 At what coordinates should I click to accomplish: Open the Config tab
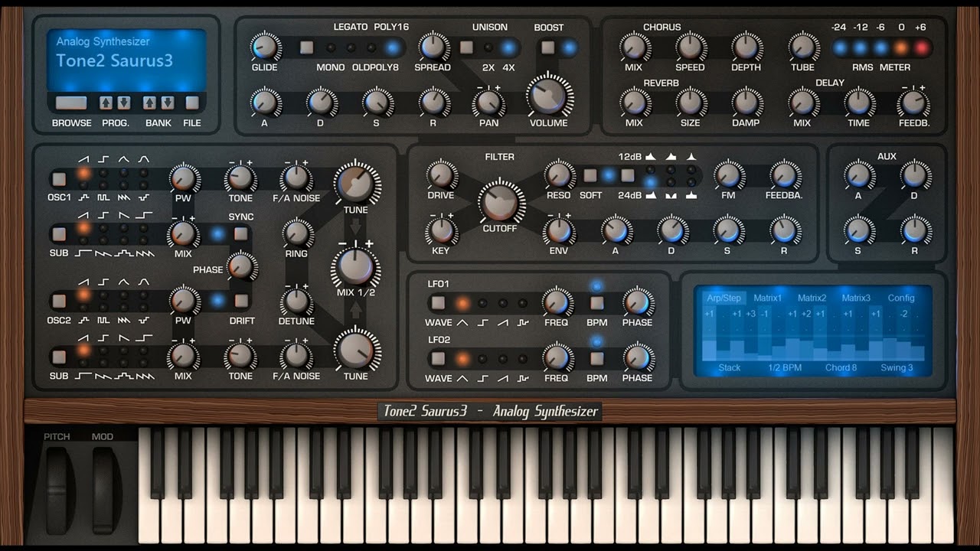click(901, 298)
